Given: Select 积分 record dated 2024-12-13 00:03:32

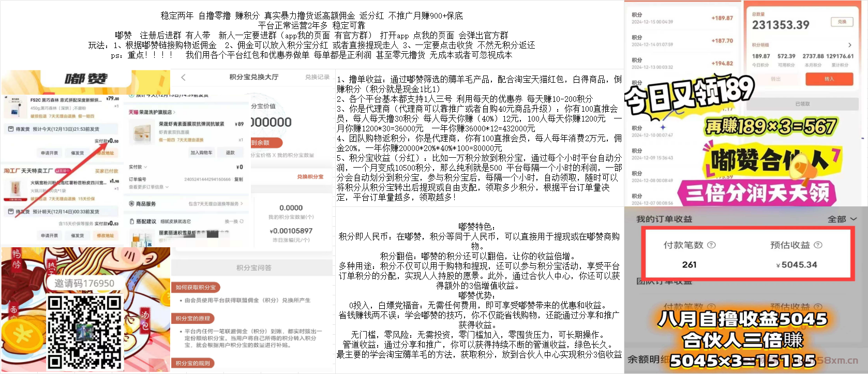Looking at the screenshot, I should tap(682, 64).
